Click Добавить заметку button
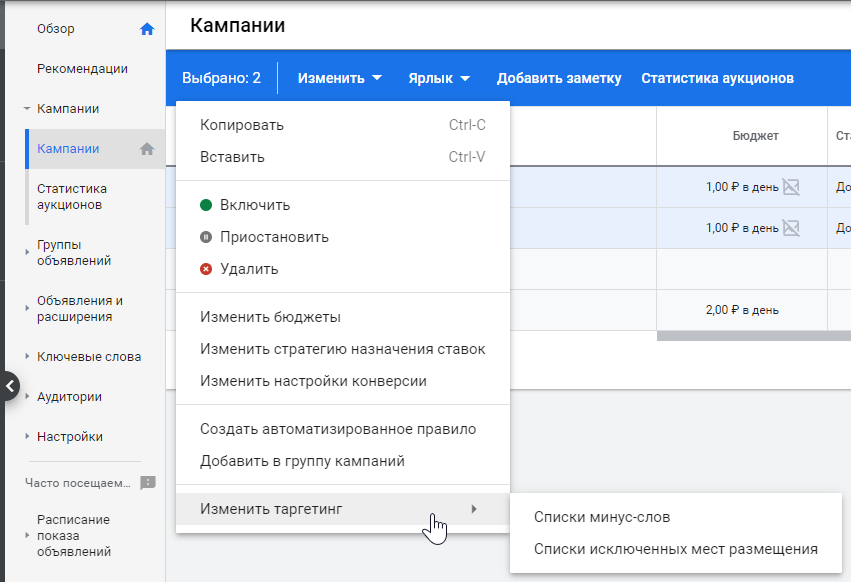 [x=559, y=78]
